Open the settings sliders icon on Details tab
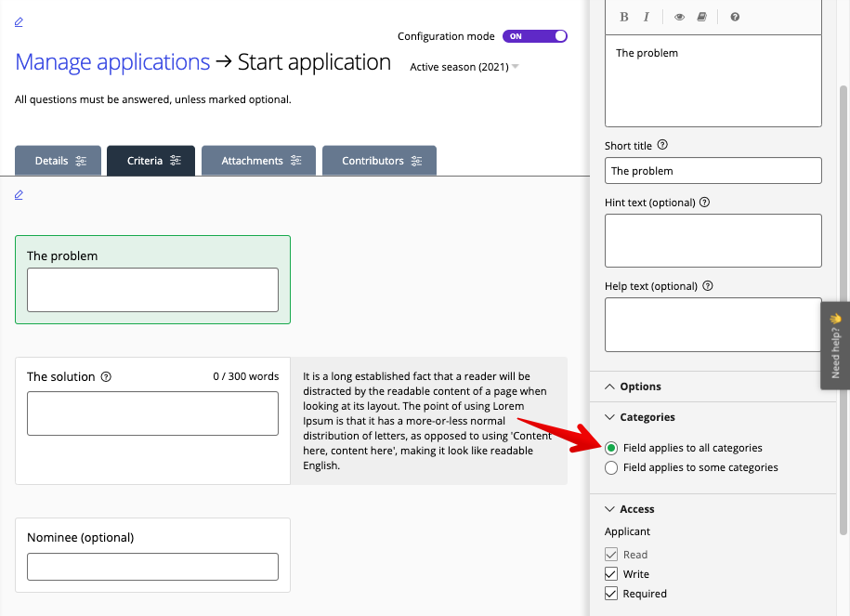The height and width of the screenshot is (616, 850). (81, 161)
